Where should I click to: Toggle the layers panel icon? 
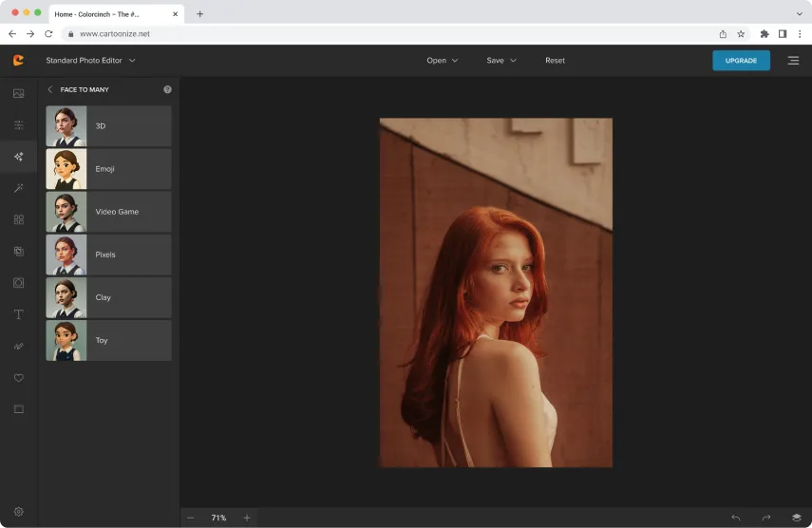point(796,518)
